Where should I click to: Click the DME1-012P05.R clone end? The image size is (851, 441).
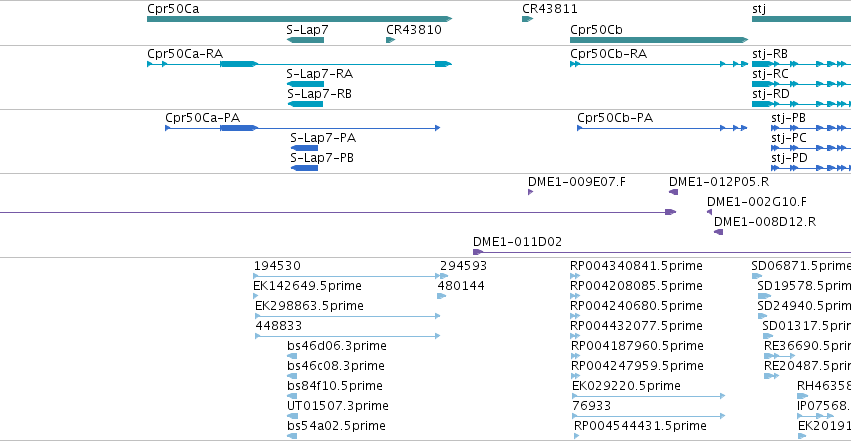[x=674, y=192]
